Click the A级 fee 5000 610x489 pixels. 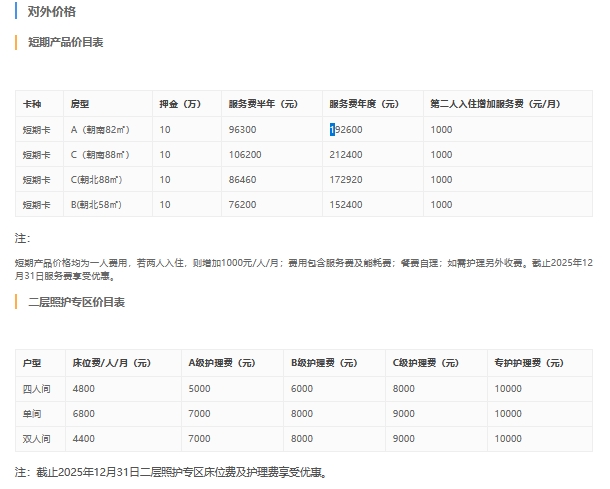click(199, 389)
